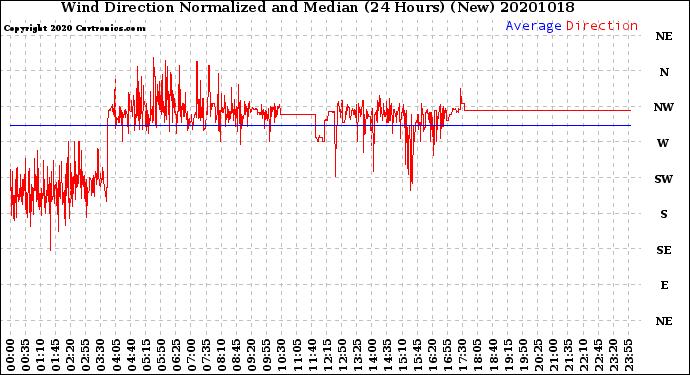Click the '15:45' time axis label
The height and width of the screenshot is (375, 690).
point(418,355)
